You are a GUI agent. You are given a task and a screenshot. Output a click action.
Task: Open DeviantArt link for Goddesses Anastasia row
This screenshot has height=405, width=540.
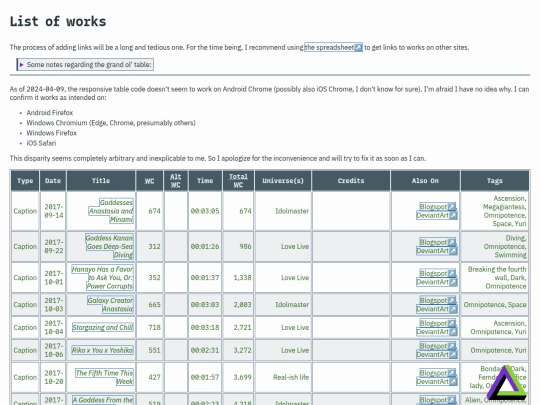click(437, 215)
